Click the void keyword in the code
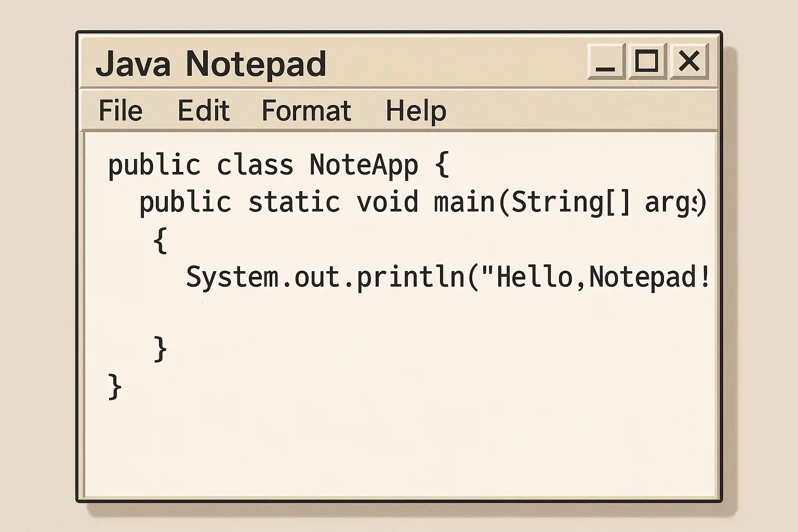The image size is (798, 532). tap(387, 202)
